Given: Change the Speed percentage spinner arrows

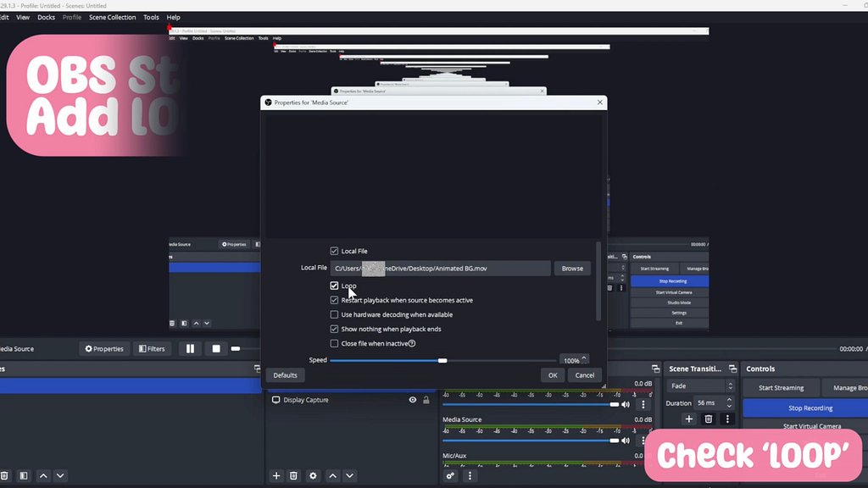Looking at the screenshot, I should (584, 360).
